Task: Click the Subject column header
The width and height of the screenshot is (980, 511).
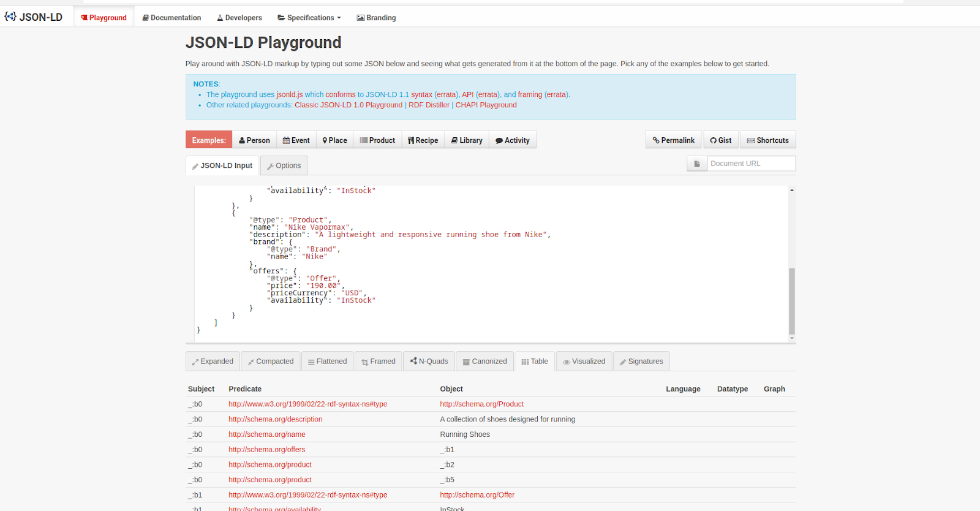Action: pos(201,389)
